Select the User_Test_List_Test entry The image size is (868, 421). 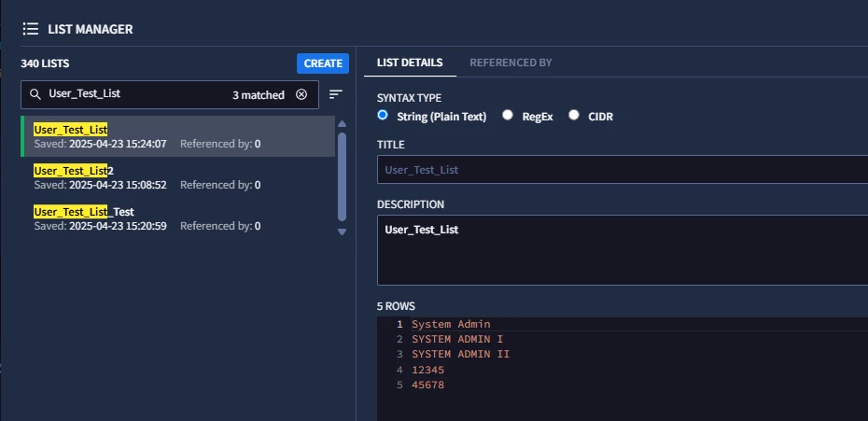[x=177, y=218]
